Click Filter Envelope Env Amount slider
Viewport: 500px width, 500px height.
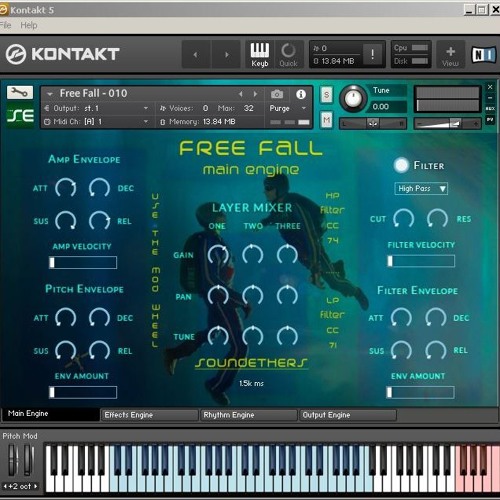click(420, 392)
